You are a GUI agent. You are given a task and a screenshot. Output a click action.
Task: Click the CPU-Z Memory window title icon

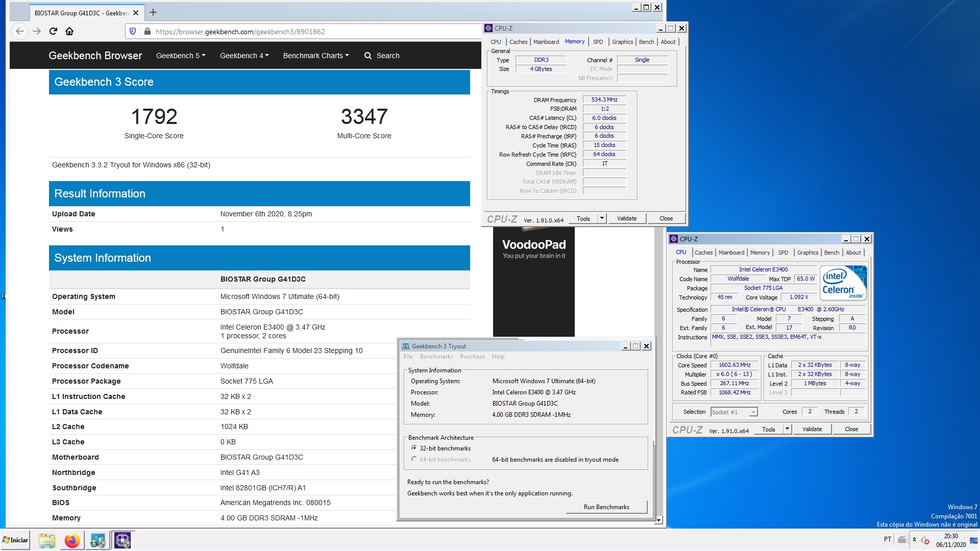click(x=488, y=29)
